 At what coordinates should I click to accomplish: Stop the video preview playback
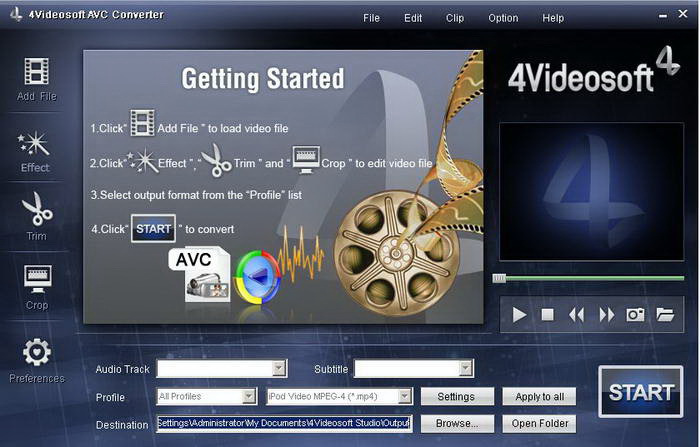pyautogui.click(x=547, y=315)
